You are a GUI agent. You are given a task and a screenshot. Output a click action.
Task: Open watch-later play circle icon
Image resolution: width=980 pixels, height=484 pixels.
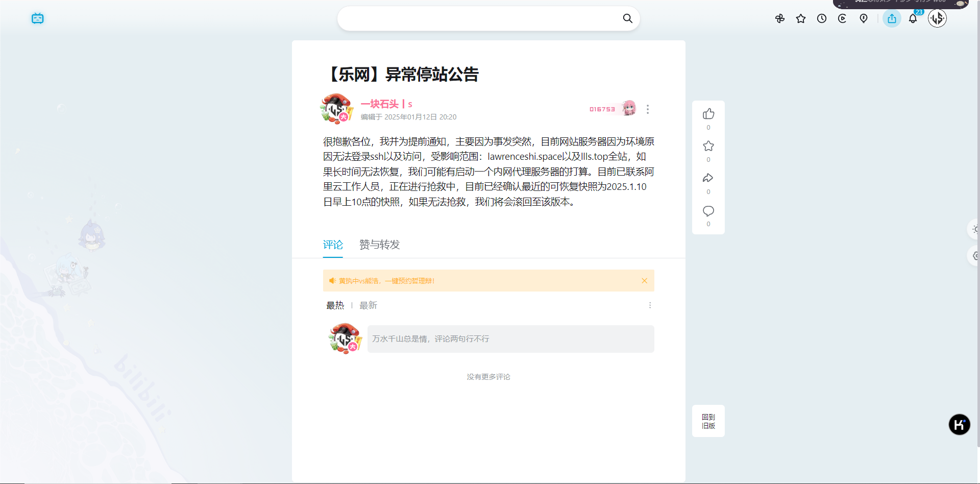842,18
